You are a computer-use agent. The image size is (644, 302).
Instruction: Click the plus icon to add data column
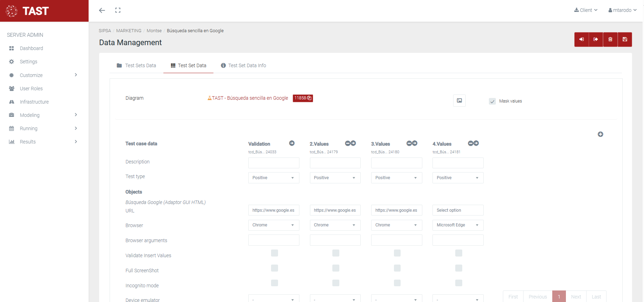(600, 134)
